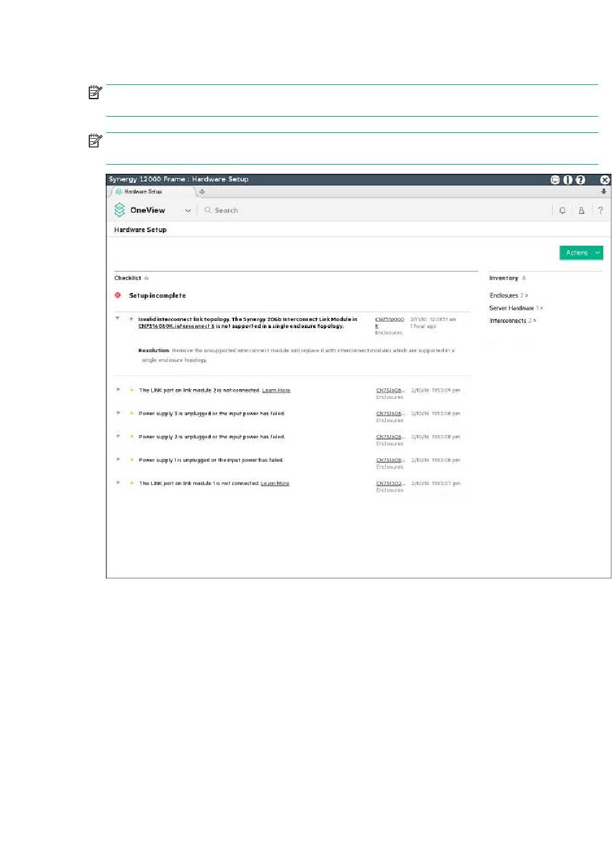Open the user session icon
Image resolution: width=616 pixels, height=843 pixels.
point(582,210)
